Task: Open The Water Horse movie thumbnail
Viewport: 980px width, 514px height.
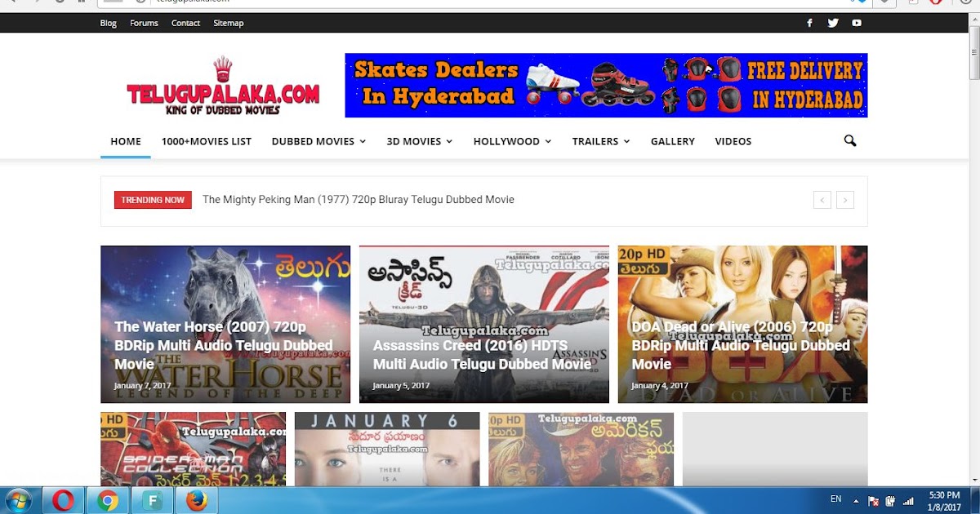Action: coord(225,324)
